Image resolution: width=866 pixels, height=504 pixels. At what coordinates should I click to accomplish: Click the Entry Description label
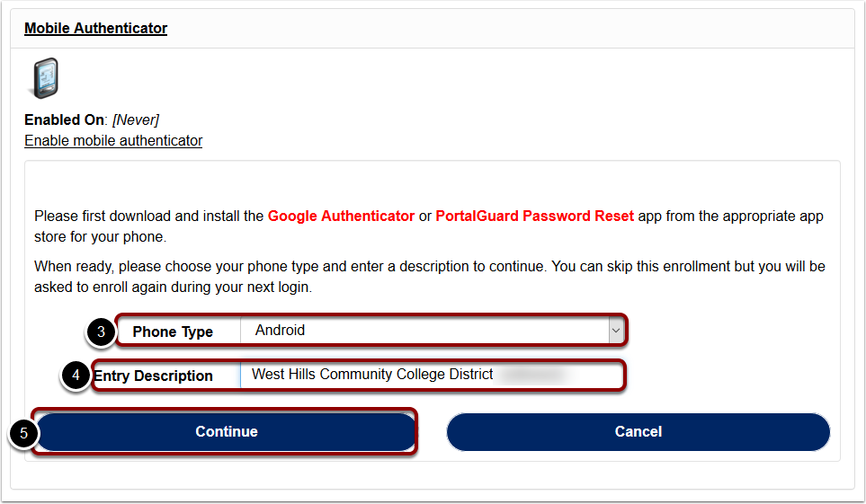click(x=153, y=376)
